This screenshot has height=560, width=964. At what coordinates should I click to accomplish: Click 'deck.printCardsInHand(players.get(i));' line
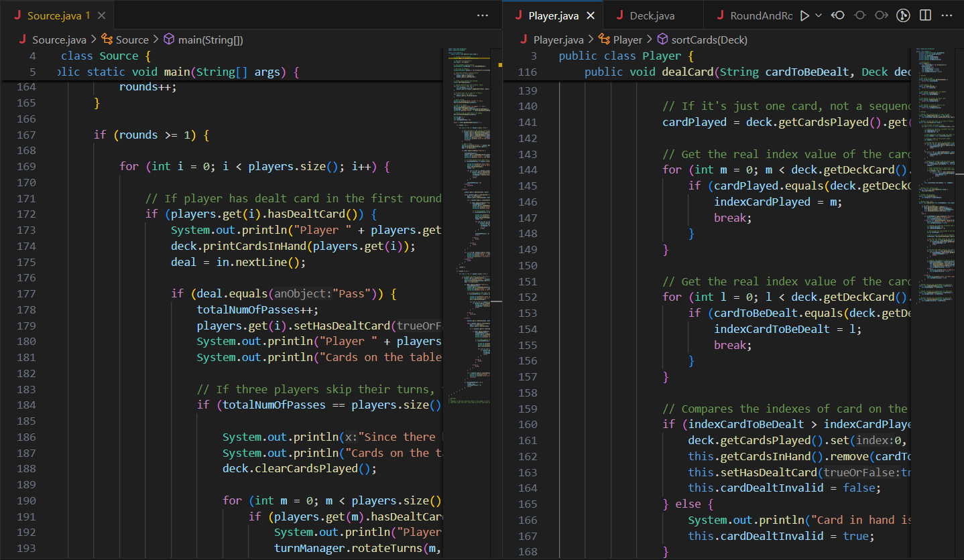(293, 246)
